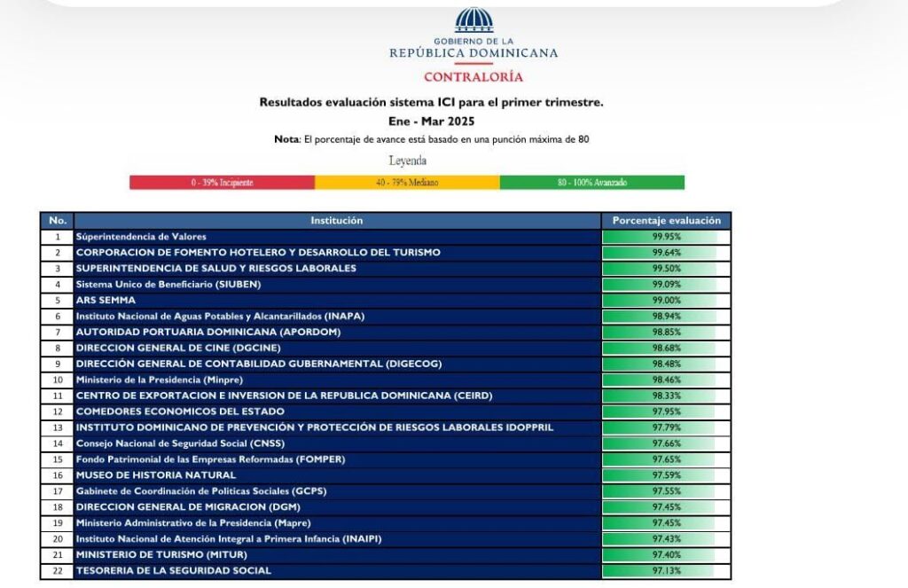Click the 97.65% percentage cell
Viewport: 908px width, 588px height.
[667, 459]
